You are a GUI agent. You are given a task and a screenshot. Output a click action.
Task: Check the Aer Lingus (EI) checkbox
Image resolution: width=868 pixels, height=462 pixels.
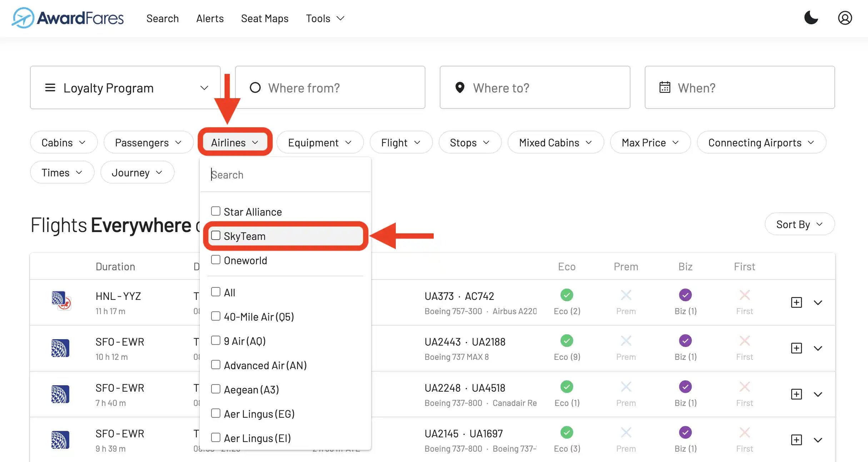pyautogui.click(x=215, y=437)
